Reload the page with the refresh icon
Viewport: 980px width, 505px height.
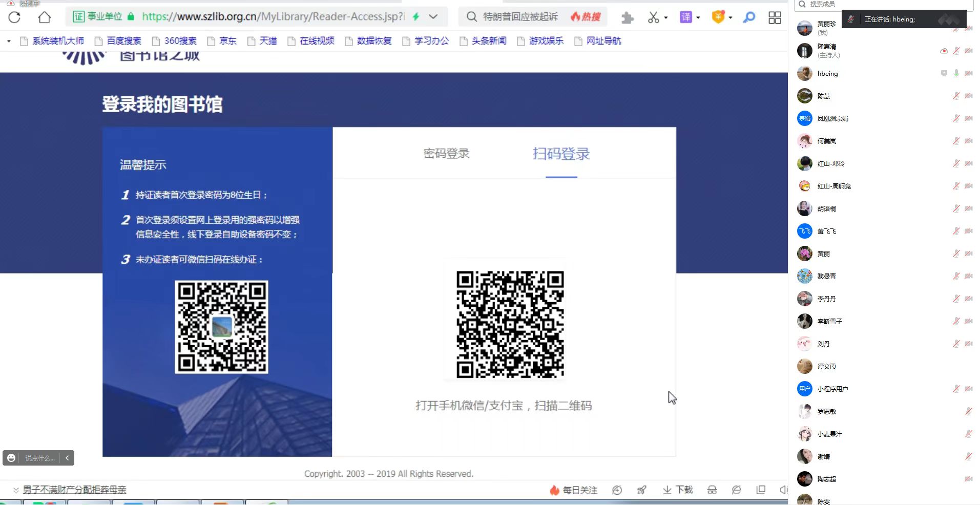[x=14, y=17]
